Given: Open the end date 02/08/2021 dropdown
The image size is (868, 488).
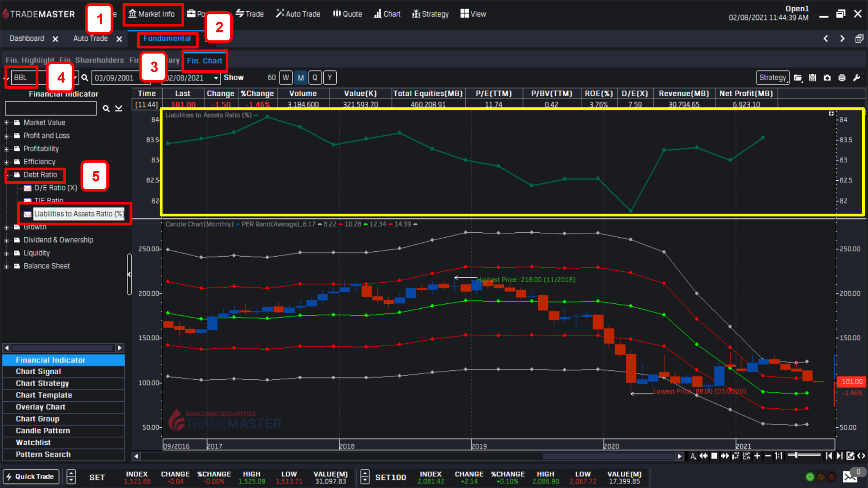Looking at the screenshot, I should point(216,78).
